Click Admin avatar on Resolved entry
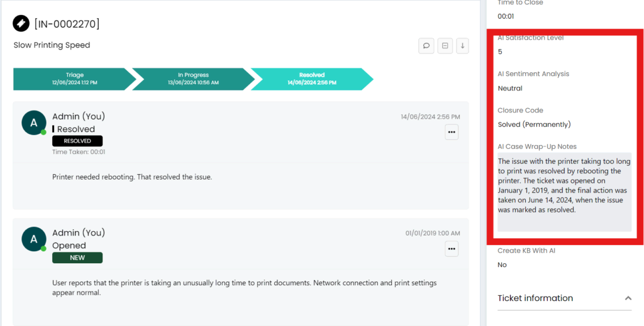 click(34, 123)
